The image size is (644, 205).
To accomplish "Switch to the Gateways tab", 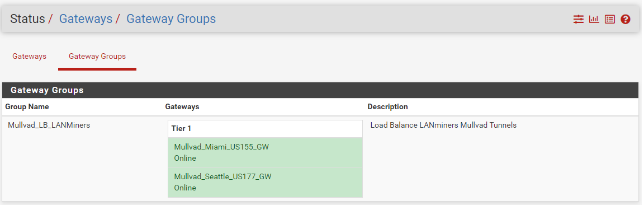I will 29,57.
